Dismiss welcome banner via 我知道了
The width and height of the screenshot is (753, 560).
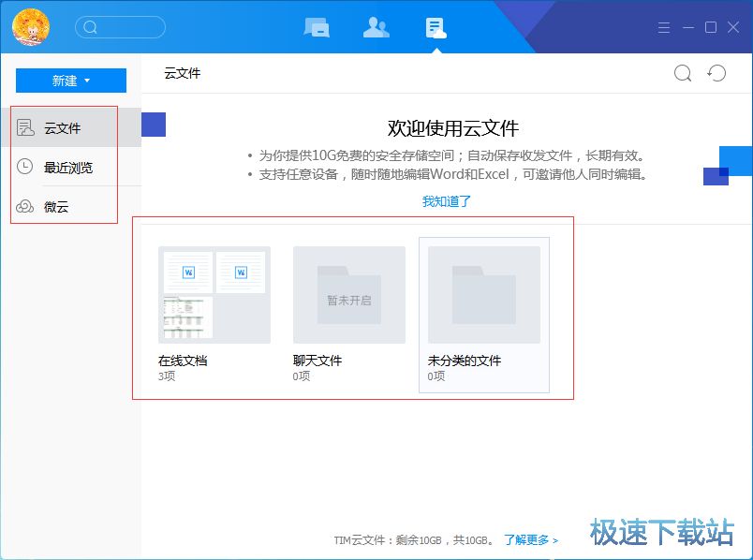446,201
